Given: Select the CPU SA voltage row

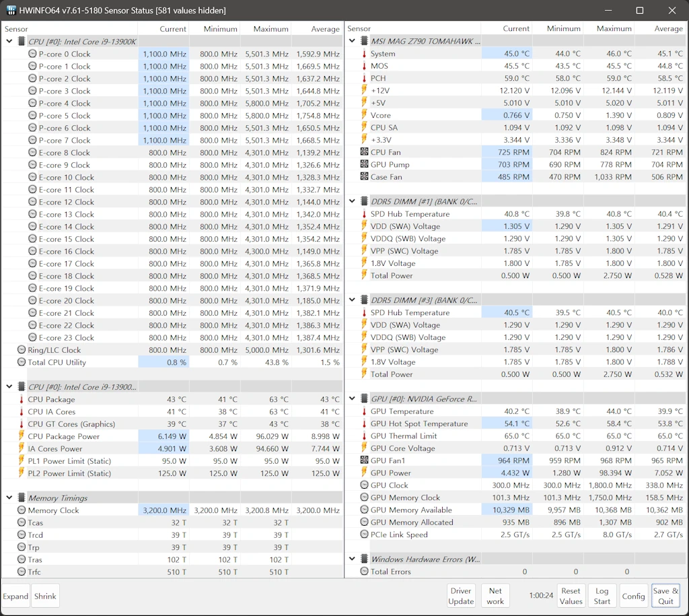Looking at the screenshot, I should (x=515, y=127).
